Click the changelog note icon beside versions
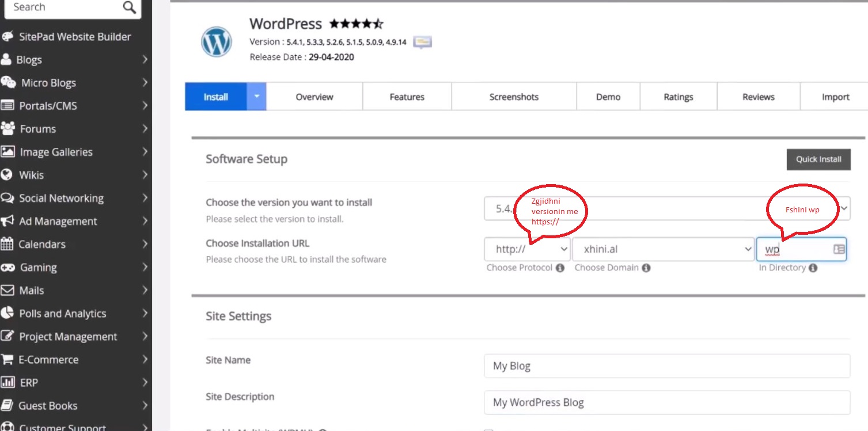Screen dimensions: 868x431 [x=422, y=42]
